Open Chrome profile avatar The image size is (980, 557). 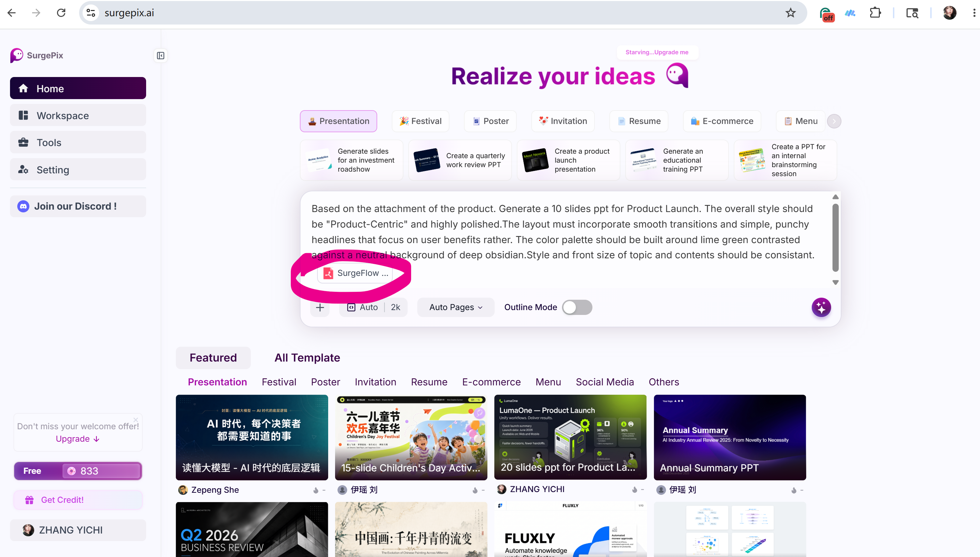tap(949, 13)
